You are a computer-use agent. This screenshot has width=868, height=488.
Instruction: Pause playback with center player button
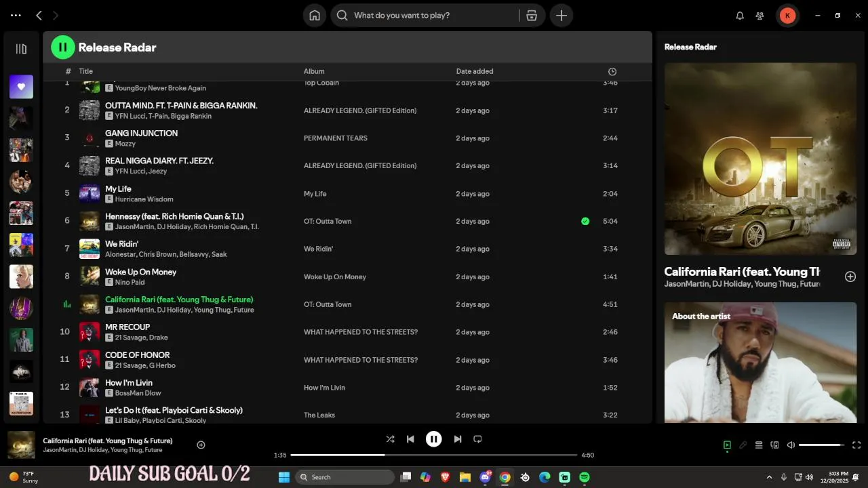point(434,439)
